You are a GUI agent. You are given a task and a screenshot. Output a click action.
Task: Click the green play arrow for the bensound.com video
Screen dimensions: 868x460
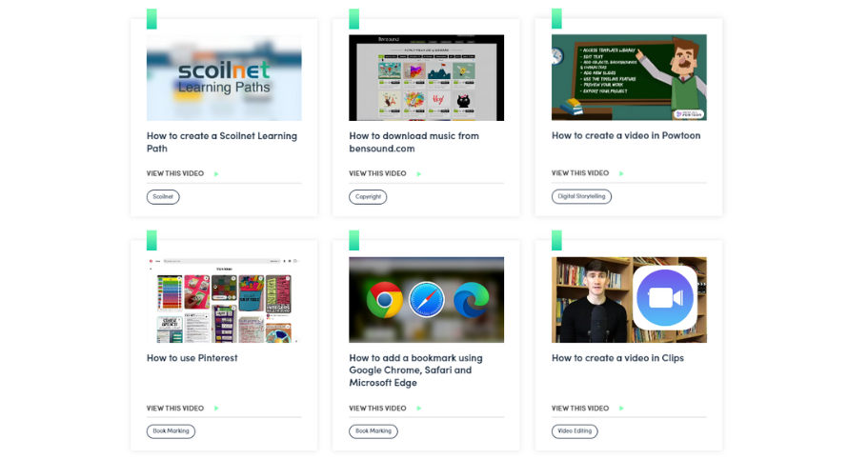click(x=419, y=174)
